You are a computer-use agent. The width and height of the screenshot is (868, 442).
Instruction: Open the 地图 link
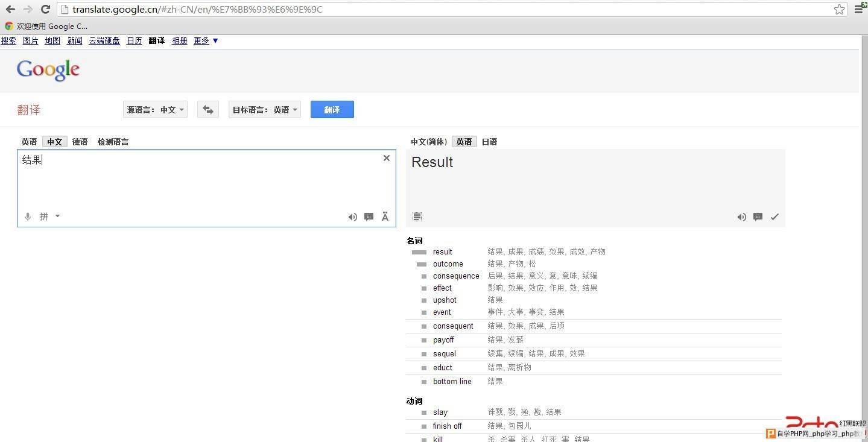[52, 41]
